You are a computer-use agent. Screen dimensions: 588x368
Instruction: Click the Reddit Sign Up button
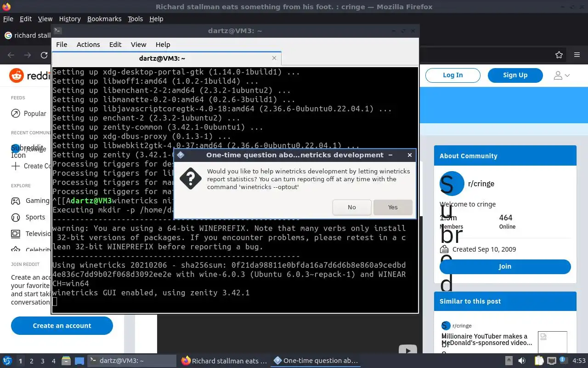515,75
